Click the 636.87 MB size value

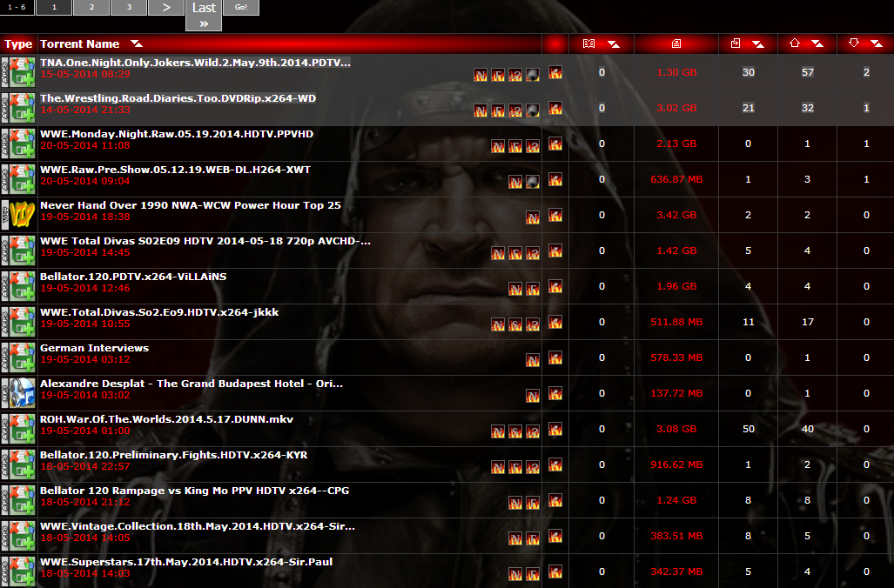(676, 179)
